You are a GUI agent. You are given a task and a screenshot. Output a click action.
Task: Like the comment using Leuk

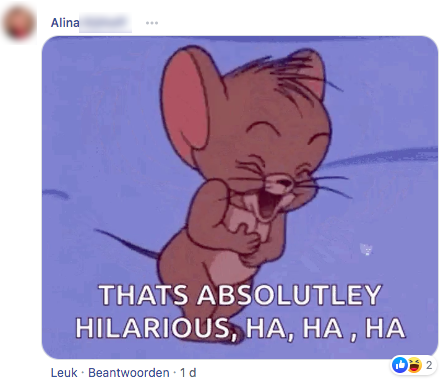point(64,372)
